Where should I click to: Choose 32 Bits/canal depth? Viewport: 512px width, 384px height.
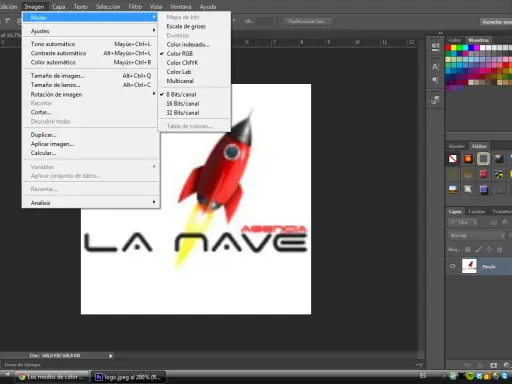[183, 113]
